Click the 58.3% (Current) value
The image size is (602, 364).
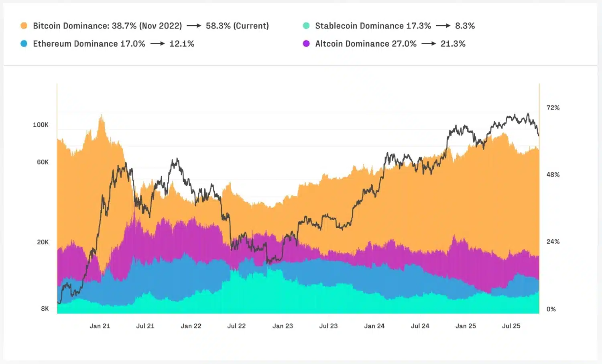237,26
